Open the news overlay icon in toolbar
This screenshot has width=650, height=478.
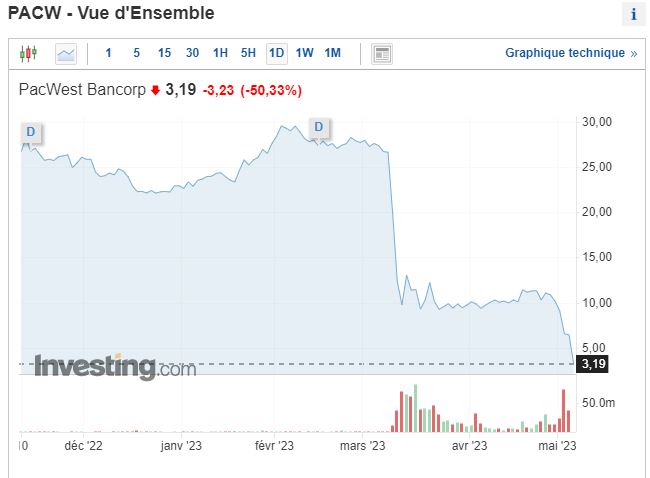[381, 53]
